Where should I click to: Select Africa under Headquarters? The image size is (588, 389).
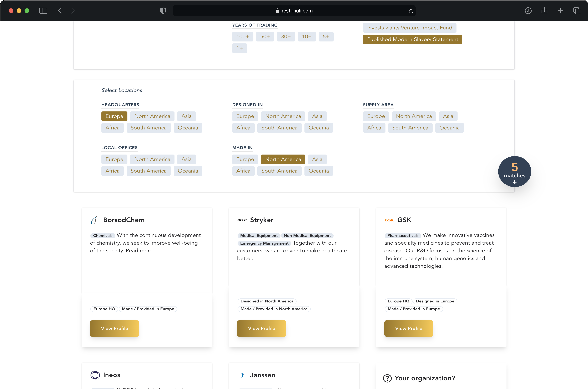(x=113, y=128)
